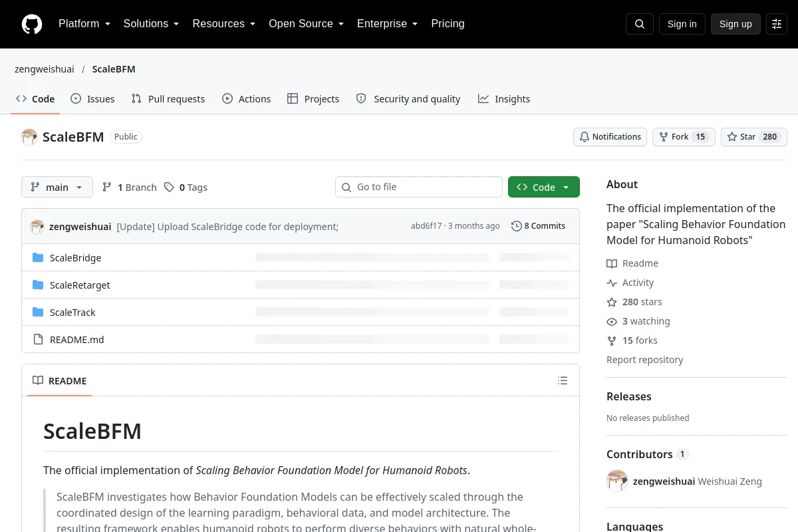This screenshot has height=532, width=798.
Task: Switch to the Projects tab
Action: pyautogui.click(x=313, y=99)
